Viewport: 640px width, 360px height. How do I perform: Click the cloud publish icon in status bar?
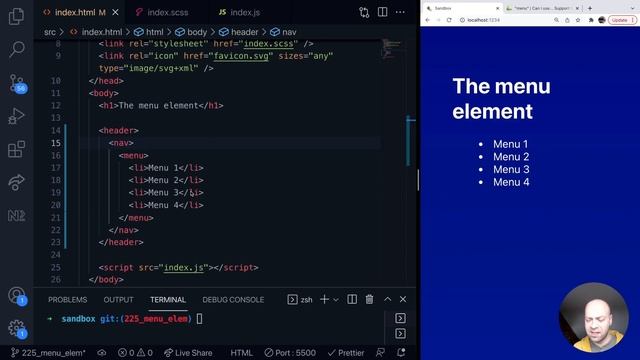tap(102, 353)
